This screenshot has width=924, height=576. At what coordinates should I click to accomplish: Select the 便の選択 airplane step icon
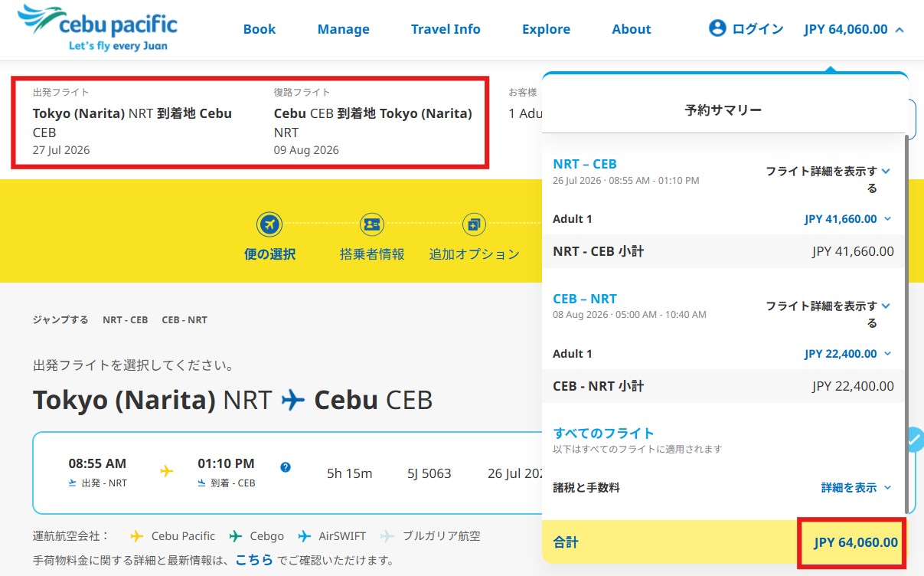(x=269, y=223)
